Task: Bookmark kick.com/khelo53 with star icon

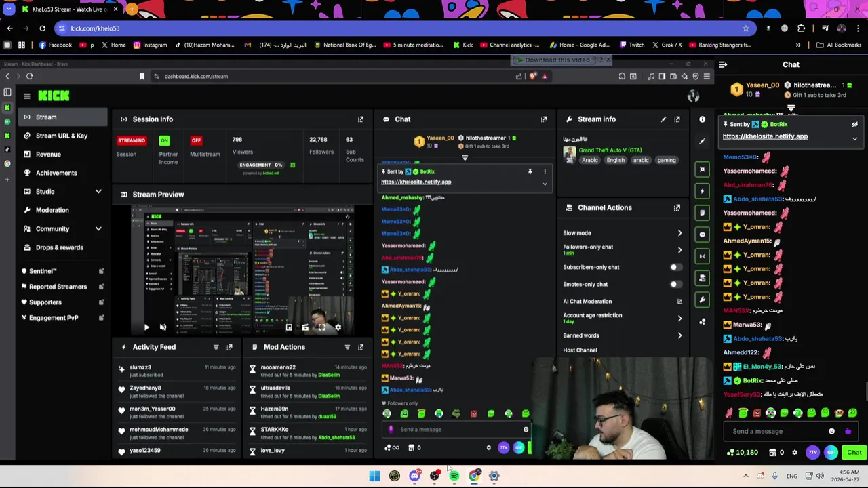Action: coord(746,28)
